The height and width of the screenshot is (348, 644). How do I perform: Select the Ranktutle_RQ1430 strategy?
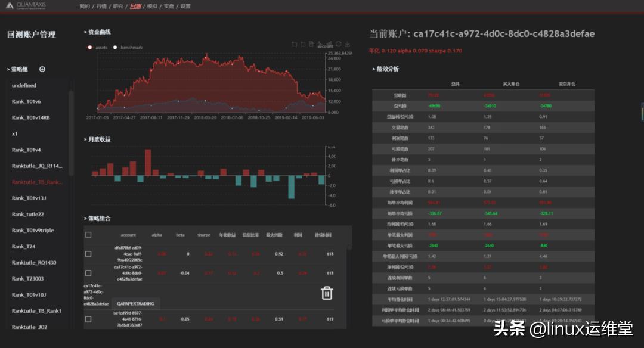[x=34, y=263]
